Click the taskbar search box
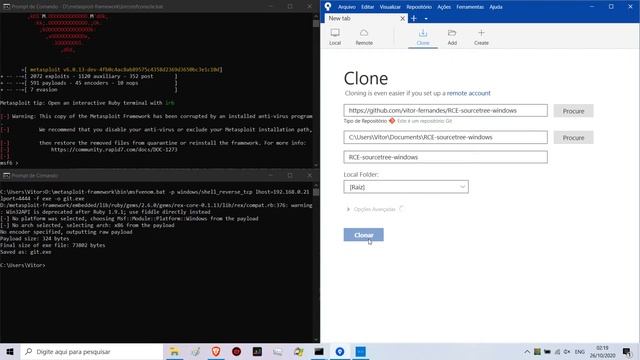 tap(91, 351)
